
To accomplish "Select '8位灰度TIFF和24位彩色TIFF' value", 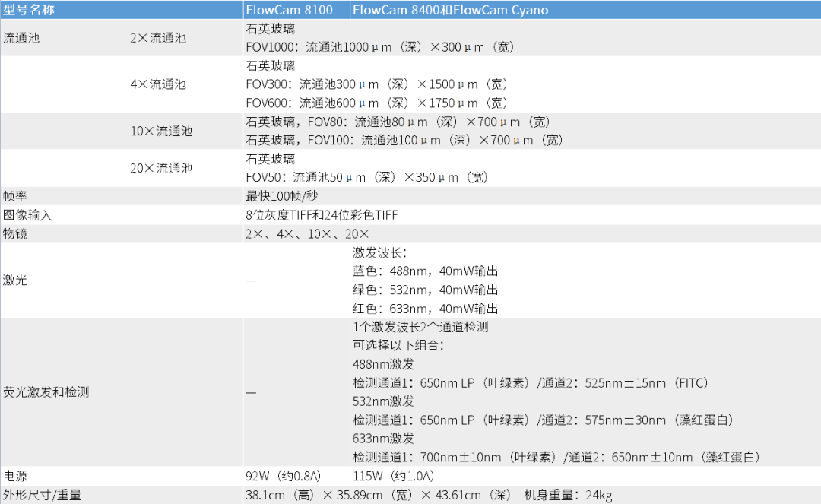I will [x=322, y=214].
